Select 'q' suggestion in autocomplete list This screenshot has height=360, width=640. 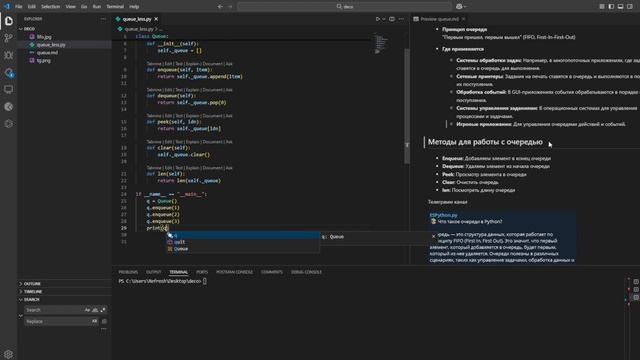coord(243,236)
